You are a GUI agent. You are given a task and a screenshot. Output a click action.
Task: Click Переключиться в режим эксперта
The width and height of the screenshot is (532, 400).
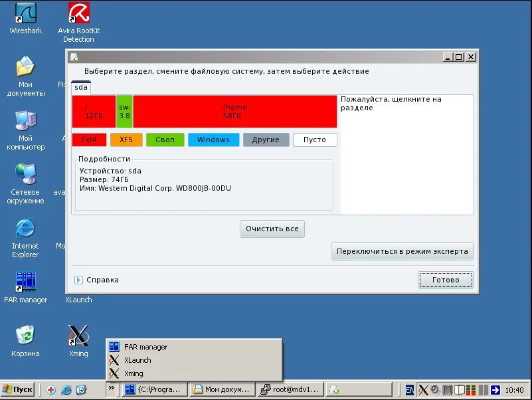point(402,251)
